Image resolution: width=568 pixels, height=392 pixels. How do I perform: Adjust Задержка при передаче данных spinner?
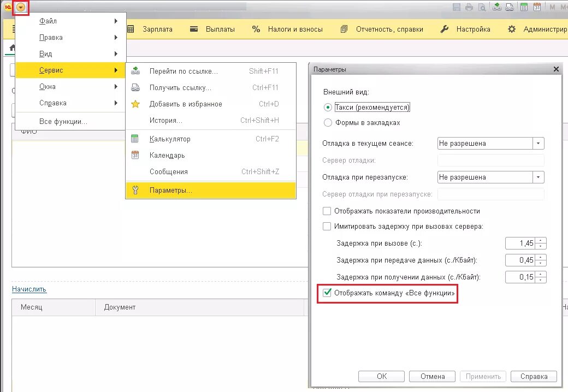[541, 260]
